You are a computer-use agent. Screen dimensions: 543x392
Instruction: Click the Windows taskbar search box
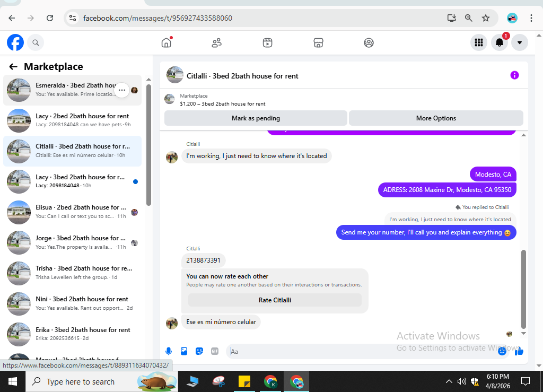click(x=102, y=381)
